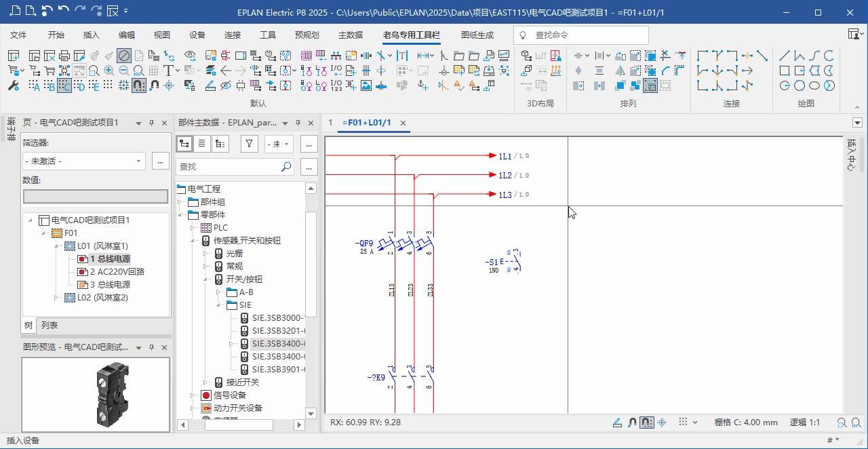Click the zoom in magnifier icon

click(110, 71)
